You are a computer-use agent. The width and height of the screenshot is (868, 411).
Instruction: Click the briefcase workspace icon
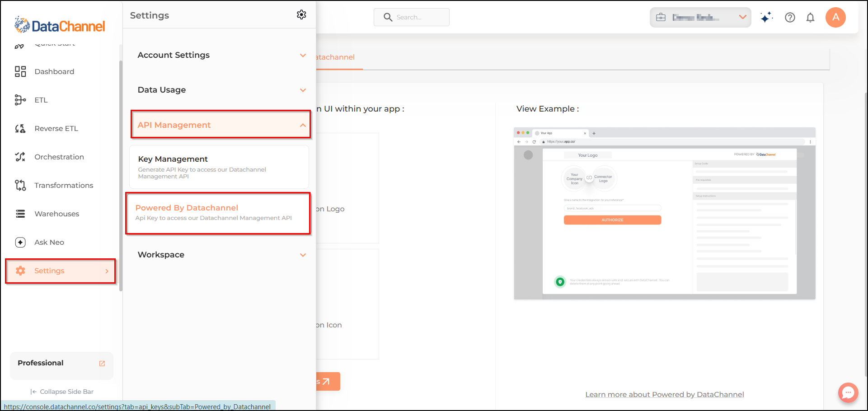click(661, 17)
